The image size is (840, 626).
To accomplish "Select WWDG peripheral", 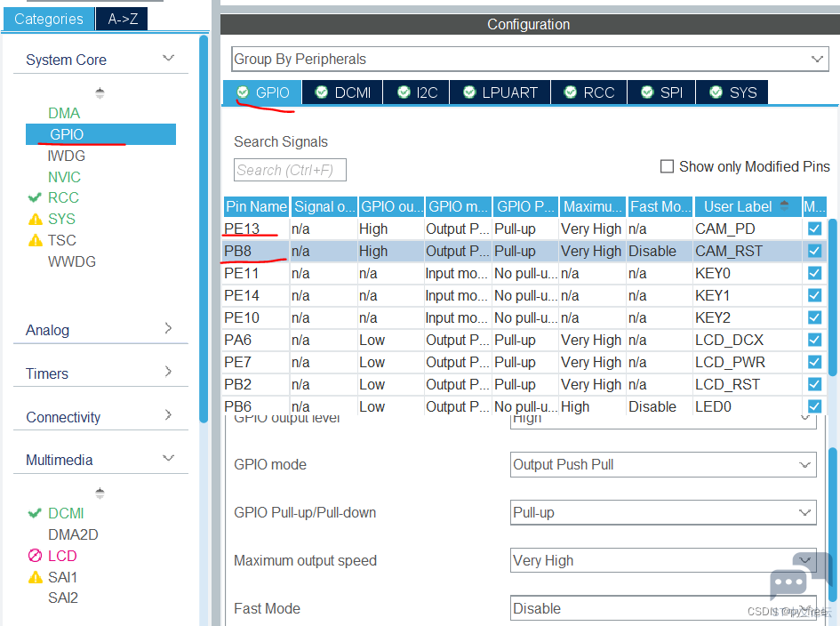I will pyautogui.click(x=72, y=261).
